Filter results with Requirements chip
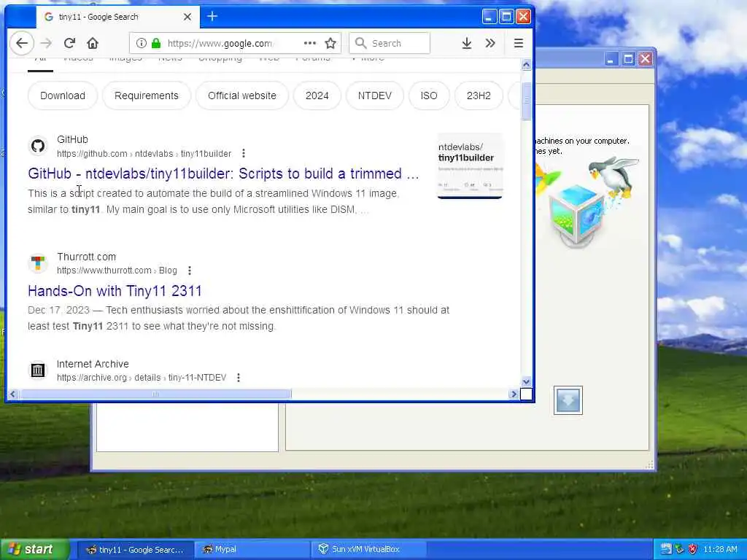 [x=146, y=96]
